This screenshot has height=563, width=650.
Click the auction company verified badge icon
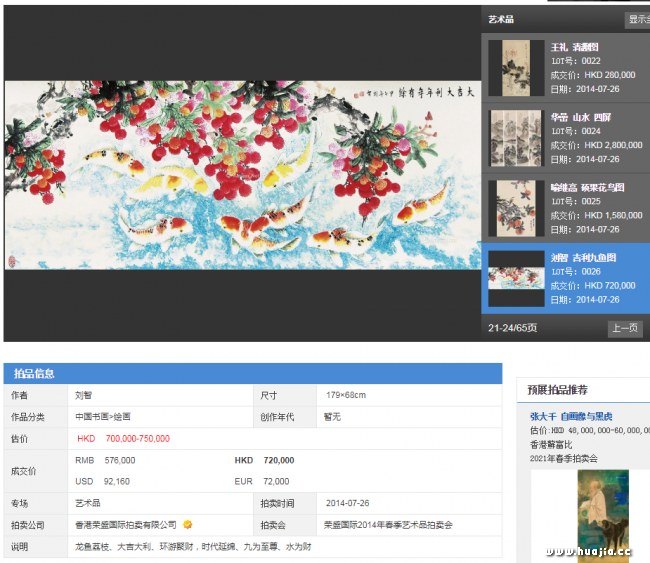tap(187, 524)
